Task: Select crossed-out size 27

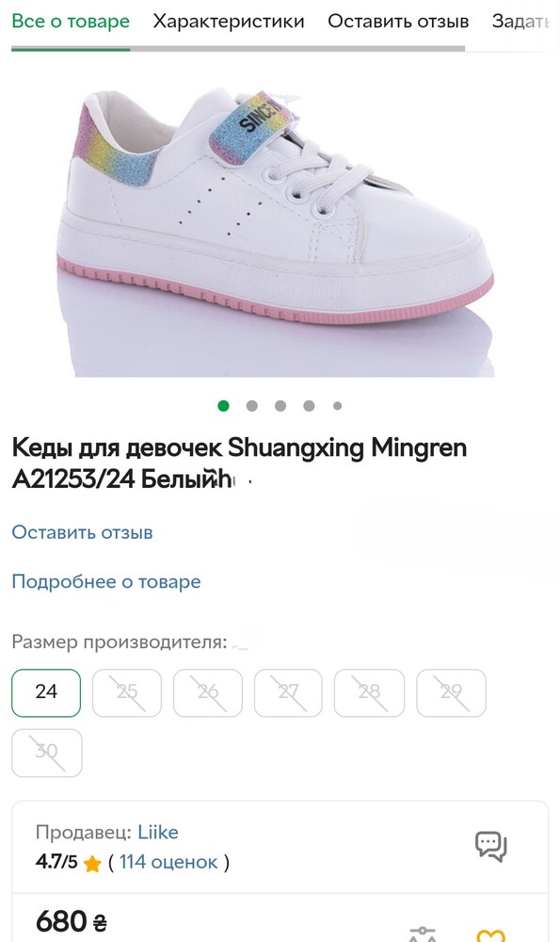Action: [288, 692]
